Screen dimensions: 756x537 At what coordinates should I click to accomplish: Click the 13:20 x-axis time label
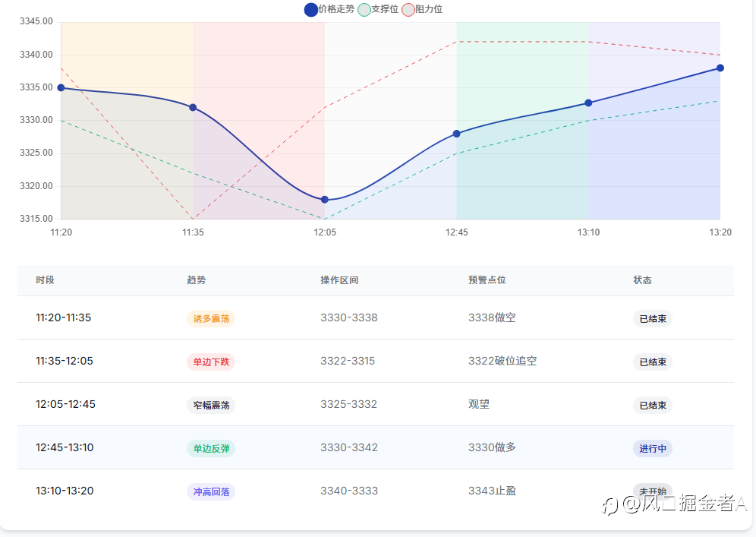tap(720, 232)
